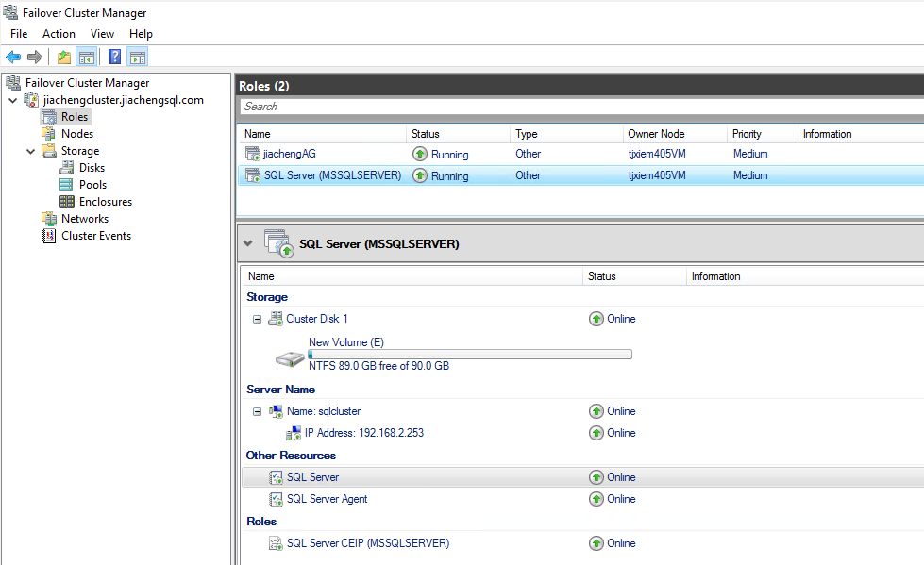
Task: Collapse the Cluster Disk 1 entry
Action: [257, 319]
